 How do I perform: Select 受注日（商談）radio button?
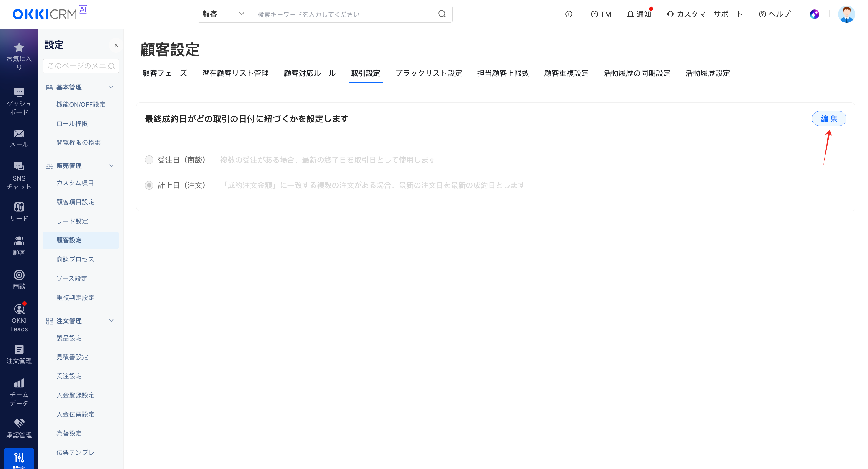149,160
